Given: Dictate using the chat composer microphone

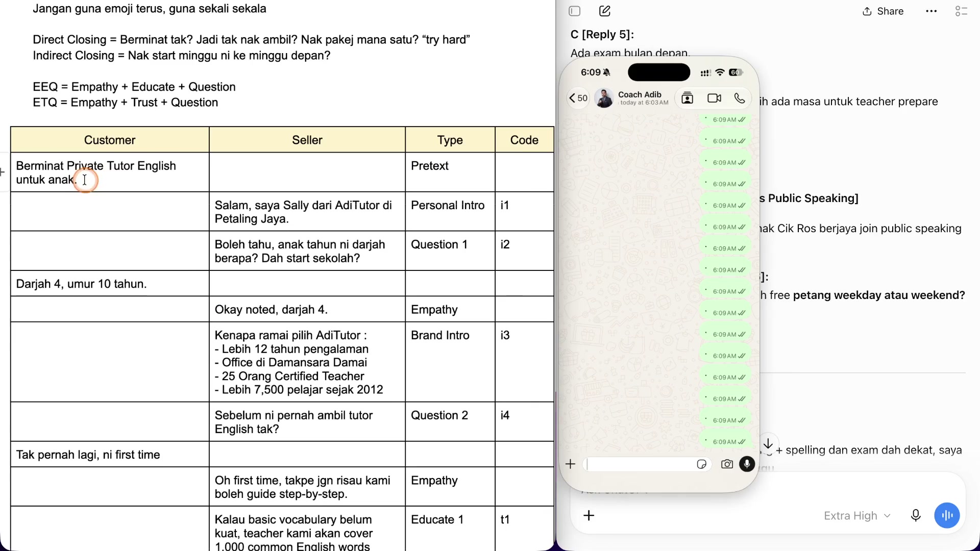Looking at the screenshot, I should pyautogui.click(x=916, y=515).
